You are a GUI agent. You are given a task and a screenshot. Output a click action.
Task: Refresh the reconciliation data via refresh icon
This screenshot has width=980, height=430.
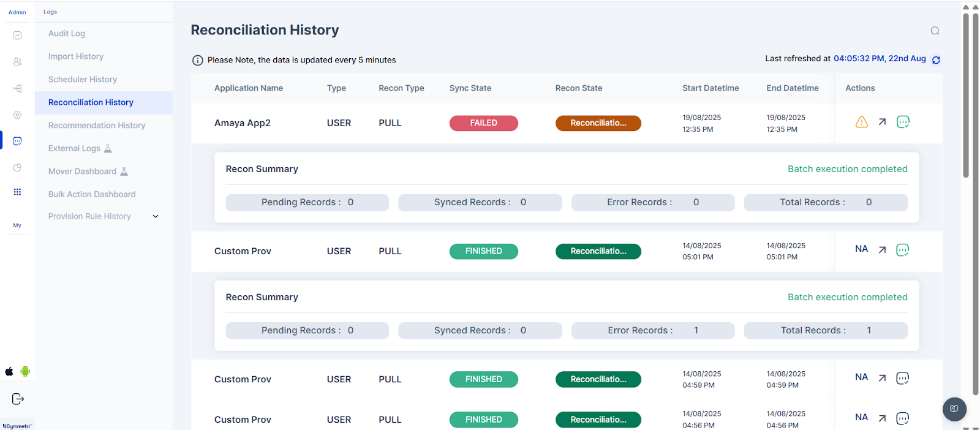[x=936, y=60]
